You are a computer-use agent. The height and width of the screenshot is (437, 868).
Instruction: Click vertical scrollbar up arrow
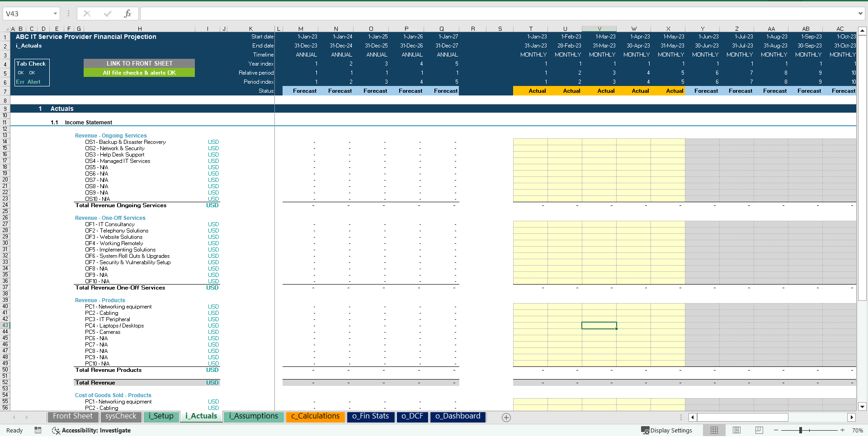coord(862,31)
